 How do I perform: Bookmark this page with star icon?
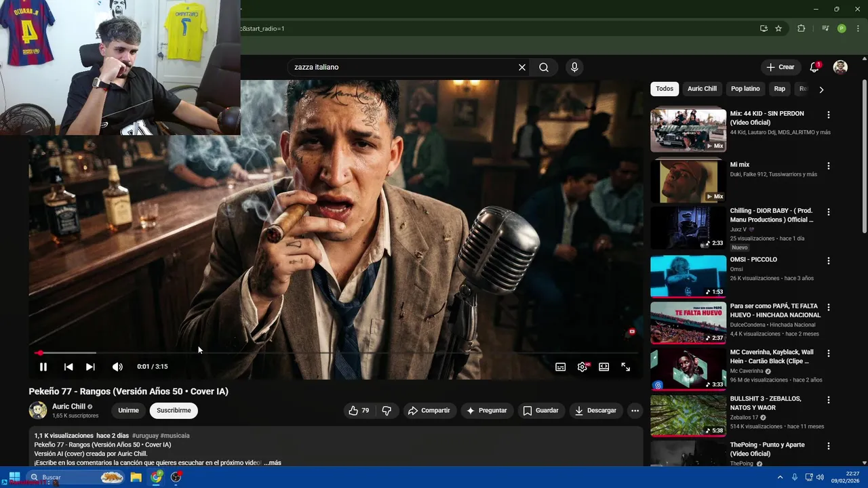pyautogui.click(x=778, y=28)
